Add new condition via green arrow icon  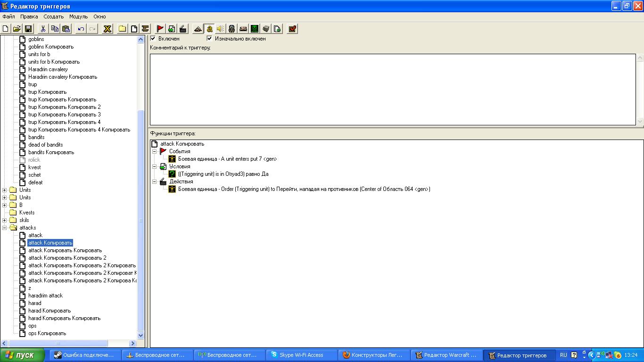point(172,29)
